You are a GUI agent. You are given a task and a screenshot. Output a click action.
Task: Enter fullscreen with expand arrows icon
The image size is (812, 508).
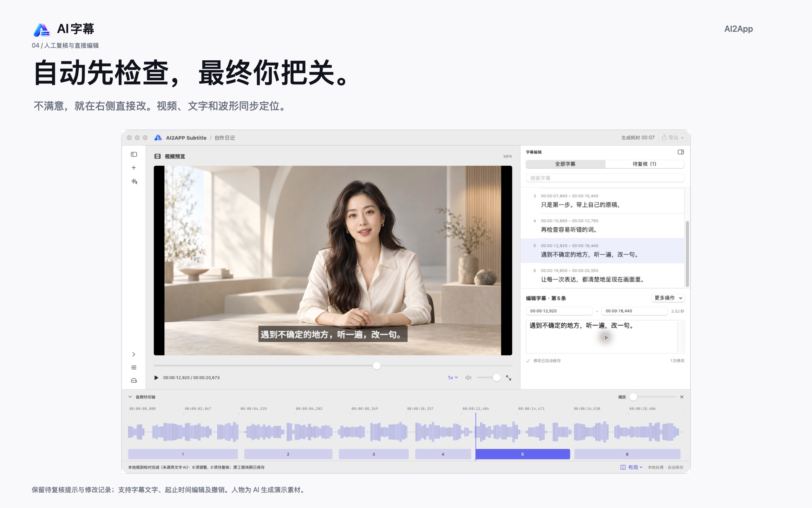pyautogui.click(x=509, y=378)
